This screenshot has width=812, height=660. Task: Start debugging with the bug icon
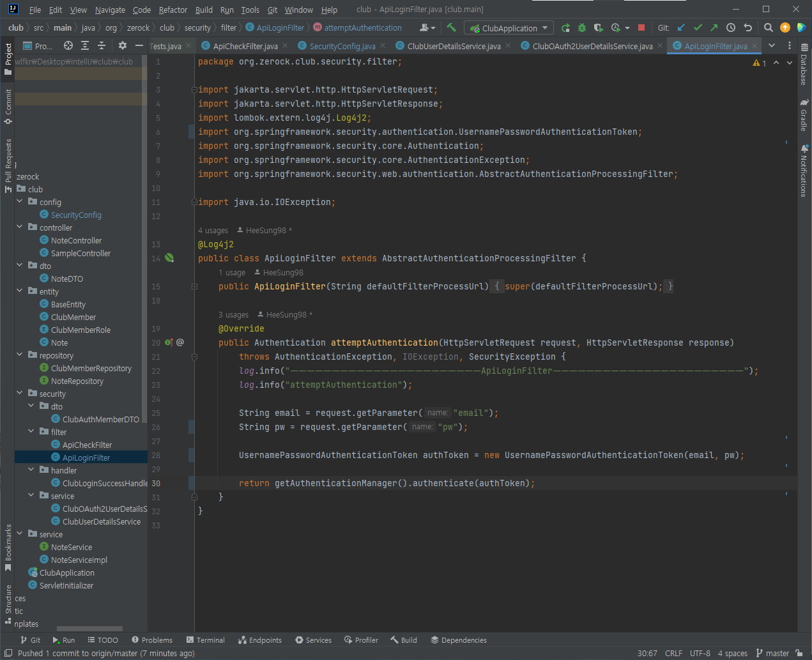(x=582, y=27)
